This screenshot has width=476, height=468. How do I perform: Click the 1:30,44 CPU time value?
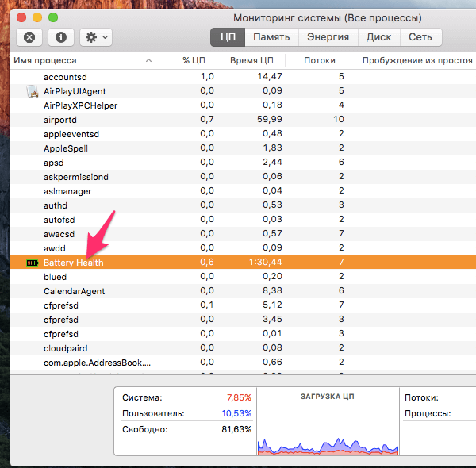(265, 262)
